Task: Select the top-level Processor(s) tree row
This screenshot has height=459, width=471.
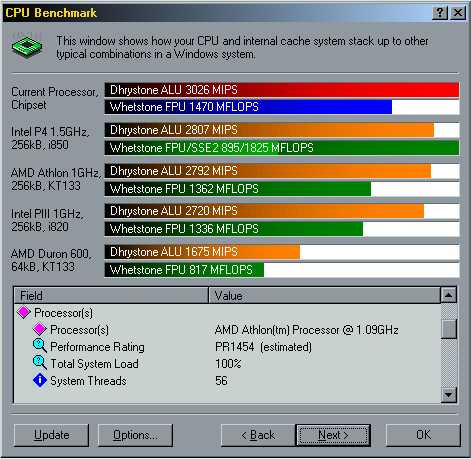Action: click(227, 313)
